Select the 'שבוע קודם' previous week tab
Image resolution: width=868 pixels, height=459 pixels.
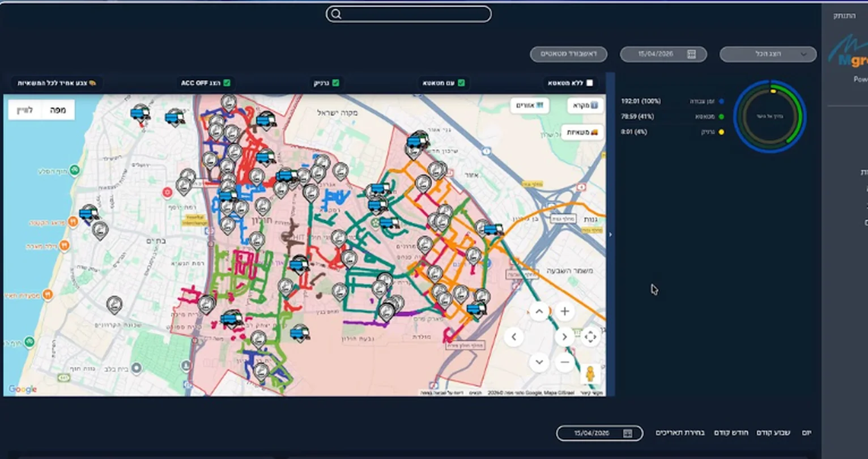773,433
